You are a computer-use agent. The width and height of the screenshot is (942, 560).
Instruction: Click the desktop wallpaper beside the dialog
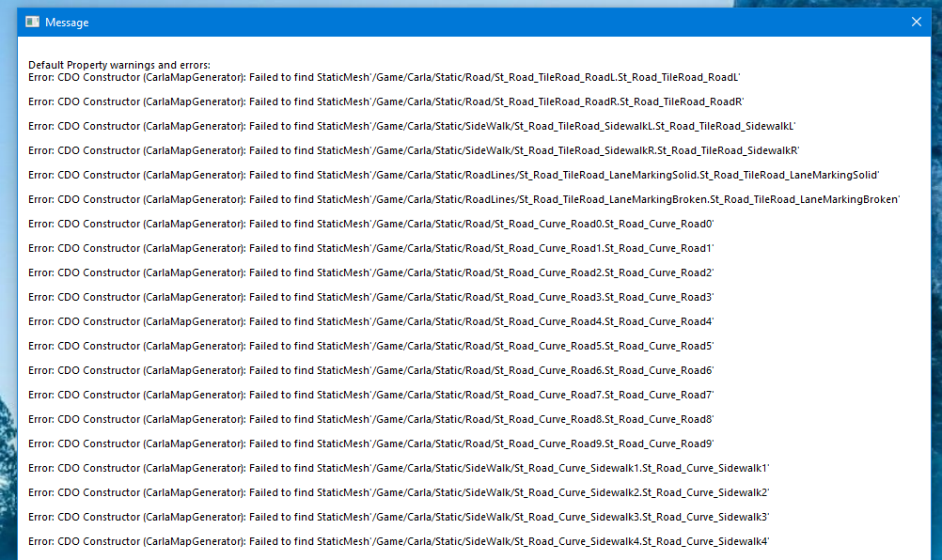6,282
